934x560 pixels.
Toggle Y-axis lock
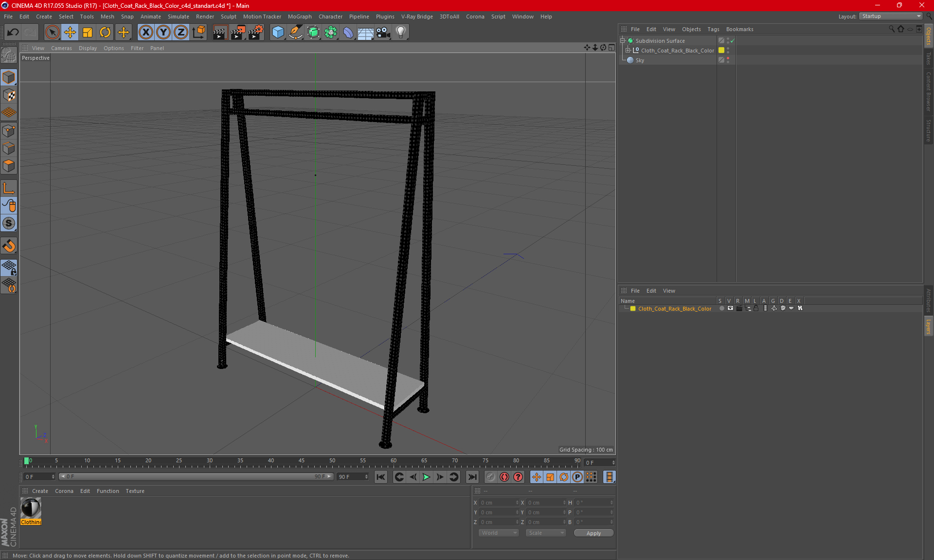pos(163,33)
